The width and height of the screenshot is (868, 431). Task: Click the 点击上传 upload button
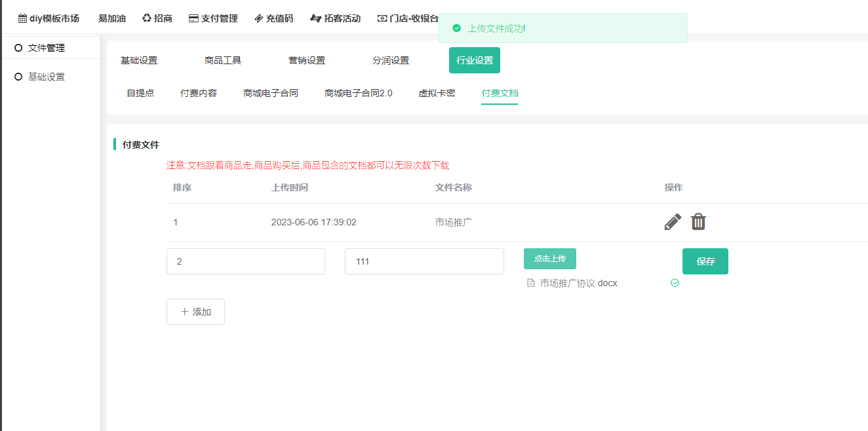(x=549, y=259)
